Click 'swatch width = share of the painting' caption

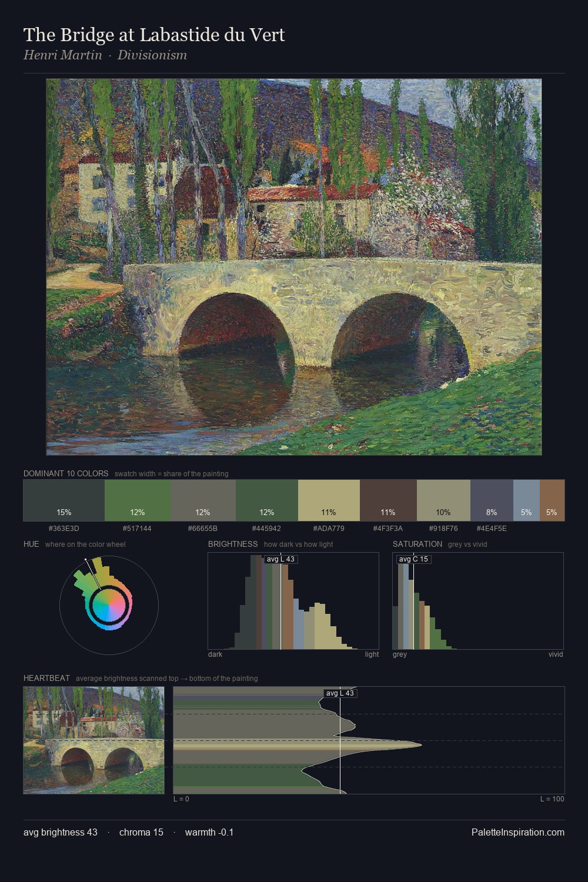(171, 474)
